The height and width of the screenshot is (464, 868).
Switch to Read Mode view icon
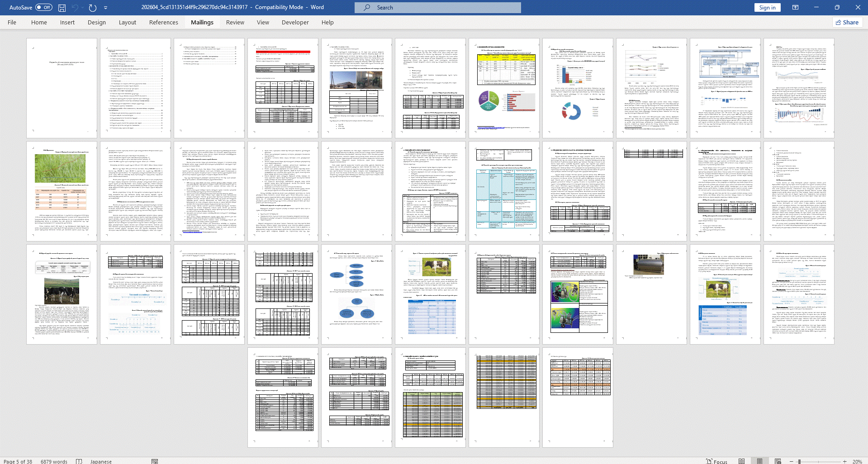(x=741, y=461)
